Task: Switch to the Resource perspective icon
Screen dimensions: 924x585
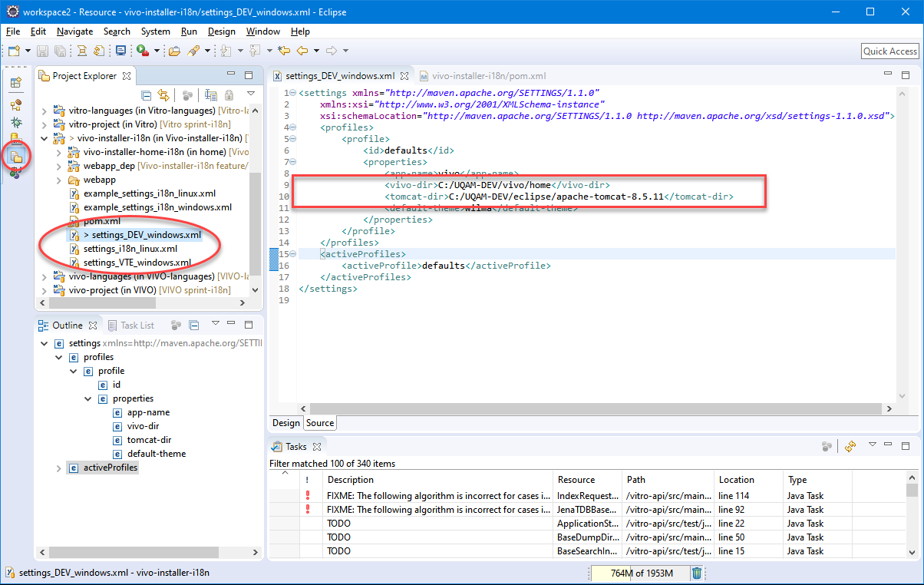Action: 15,157
